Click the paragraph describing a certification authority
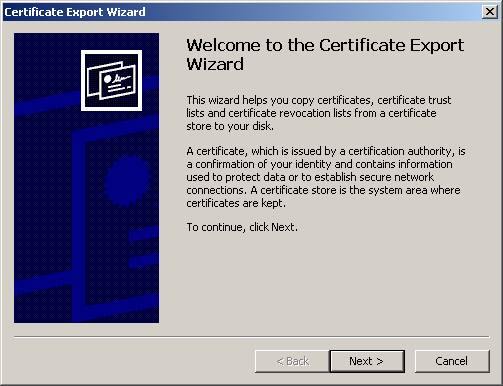Screen dimensions: 503x386 pyautogui.click(x=326, y=177)
